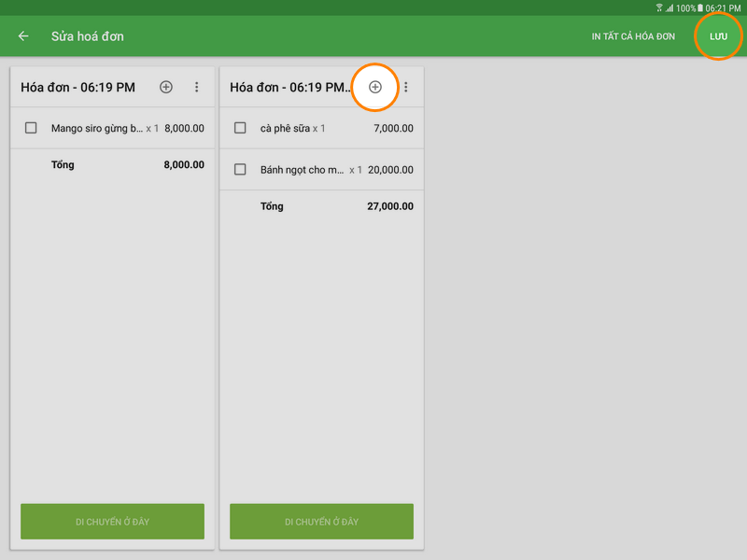Click the 8,000.00 price of Mango siro

coord(184,129)
